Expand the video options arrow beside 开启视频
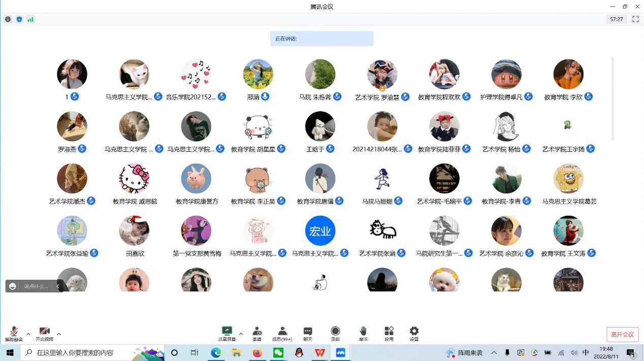This screenshot has width=644, height=361. [x=59, y=334]
